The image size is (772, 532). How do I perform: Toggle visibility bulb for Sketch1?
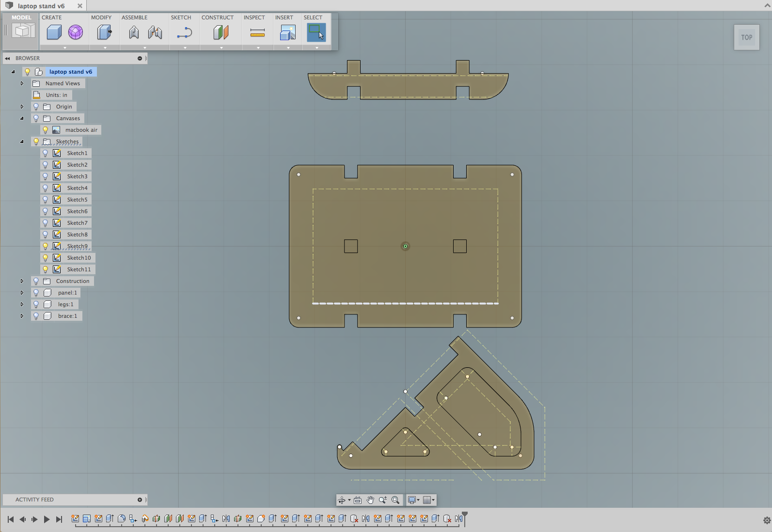45,153
